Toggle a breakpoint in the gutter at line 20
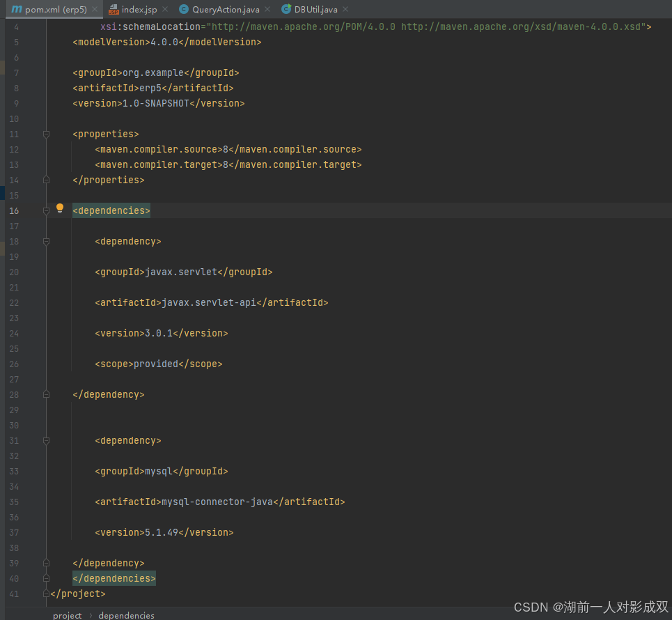Viewport: 672px width, 620px height. tap(31, 272)
